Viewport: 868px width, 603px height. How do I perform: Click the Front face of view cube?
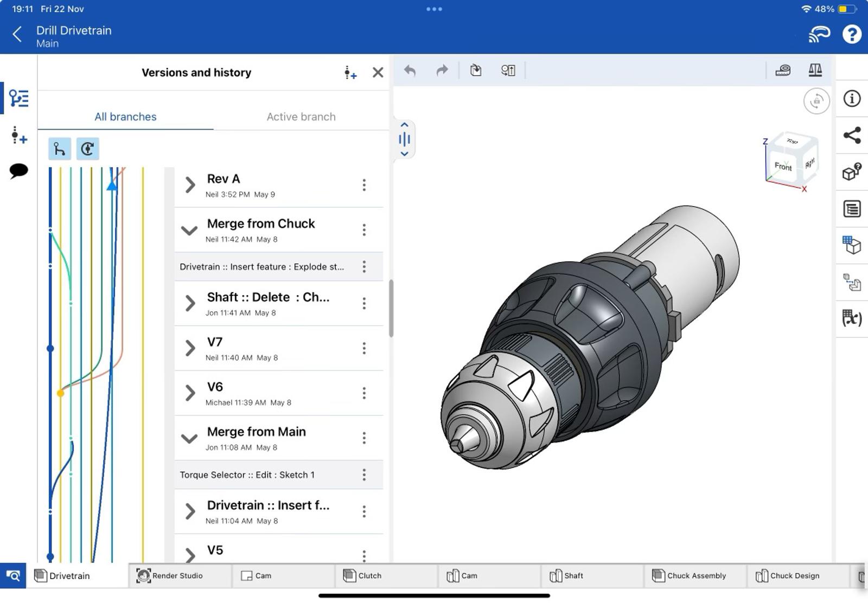783,166
